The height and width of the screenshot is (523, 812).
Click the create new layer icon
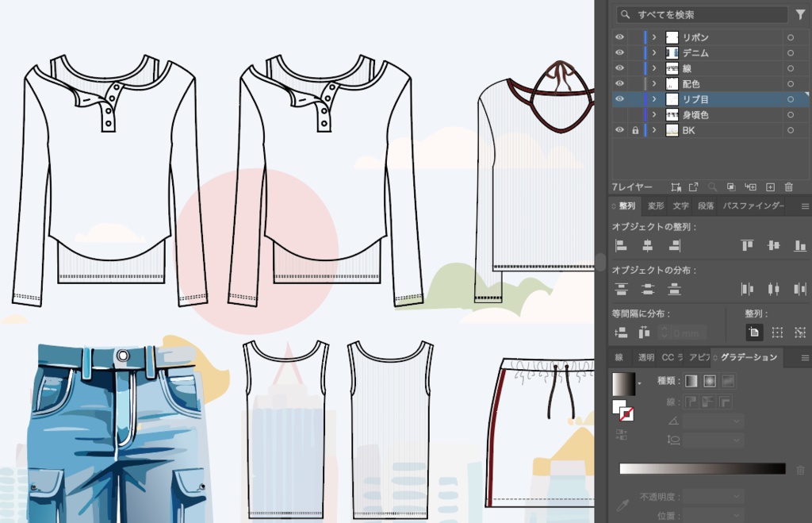tap(770, 187)
